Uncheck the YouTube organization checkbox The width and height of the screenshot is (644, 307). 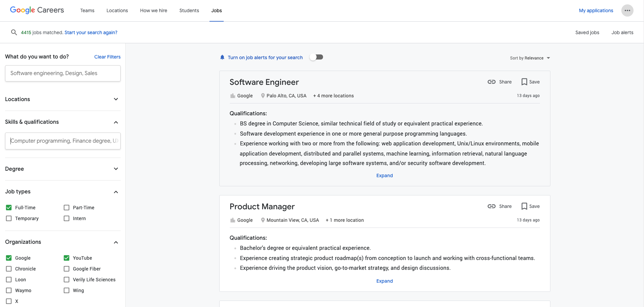pos(67,258)
